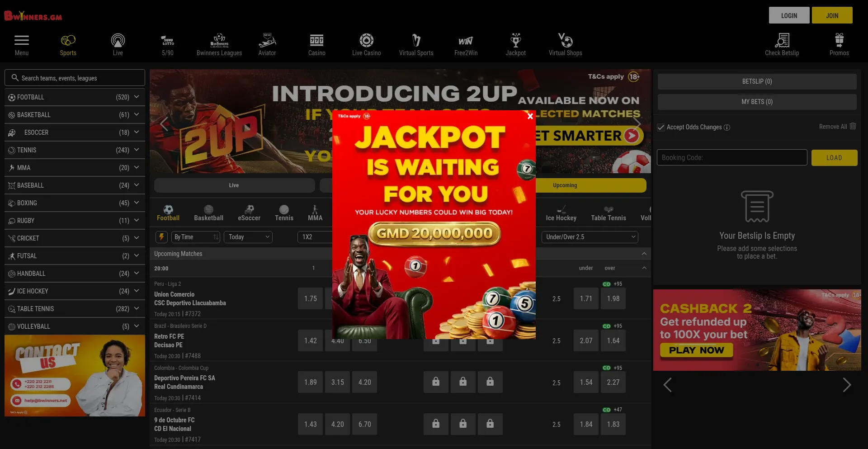Click the trash icon beside Remove All

(853, 126)
